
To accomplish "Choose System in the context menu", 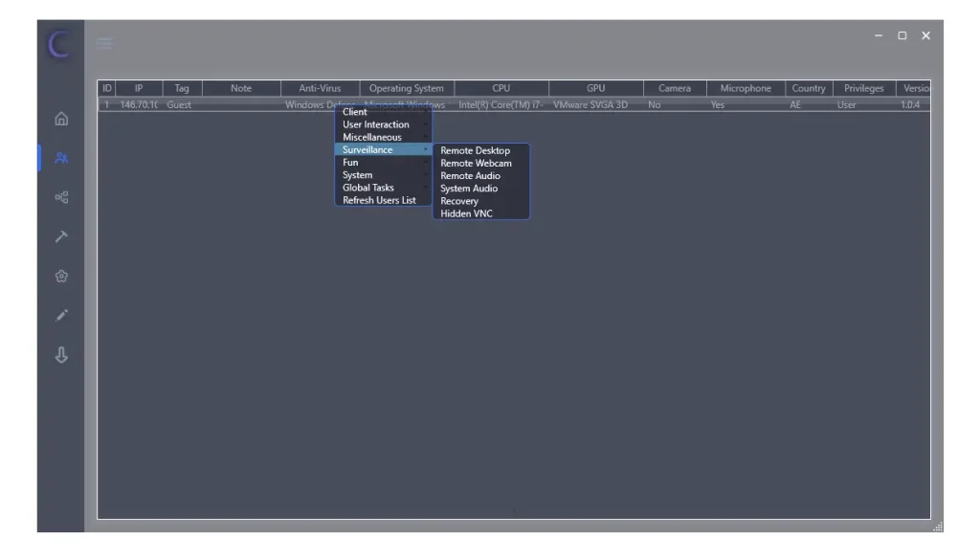I will click(x=358, y=175).
